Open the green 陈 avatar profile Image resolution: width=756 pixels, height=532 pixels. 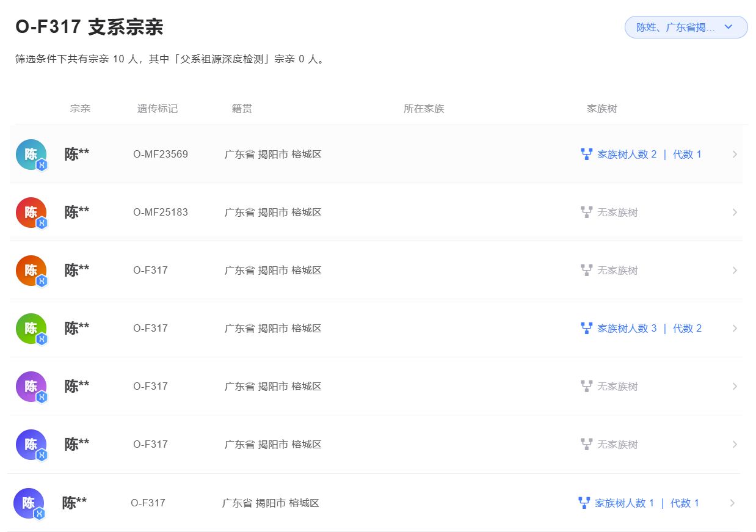[31, 328]
